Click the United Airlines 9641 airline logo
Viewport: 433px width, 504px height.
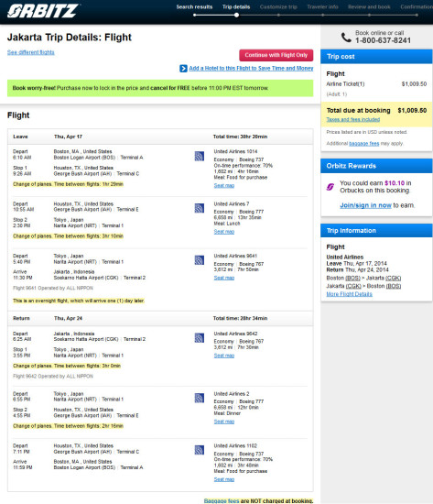[x=200, y=260]
